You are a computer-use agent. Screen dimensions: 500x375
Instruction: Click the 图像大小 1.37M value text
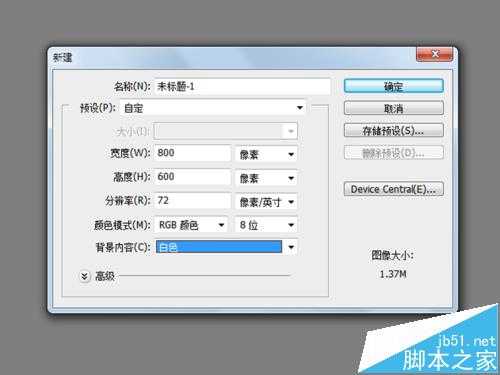coord(393,274)
